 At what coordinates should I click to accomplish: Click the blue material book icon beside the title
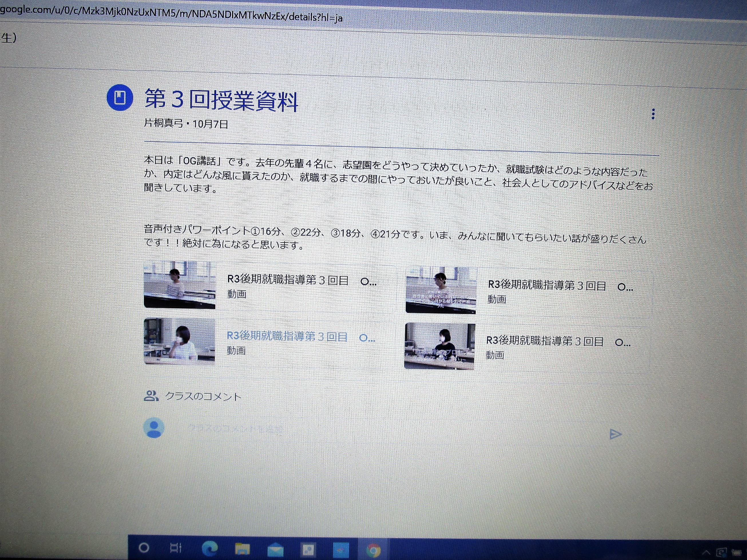(120, 98)
